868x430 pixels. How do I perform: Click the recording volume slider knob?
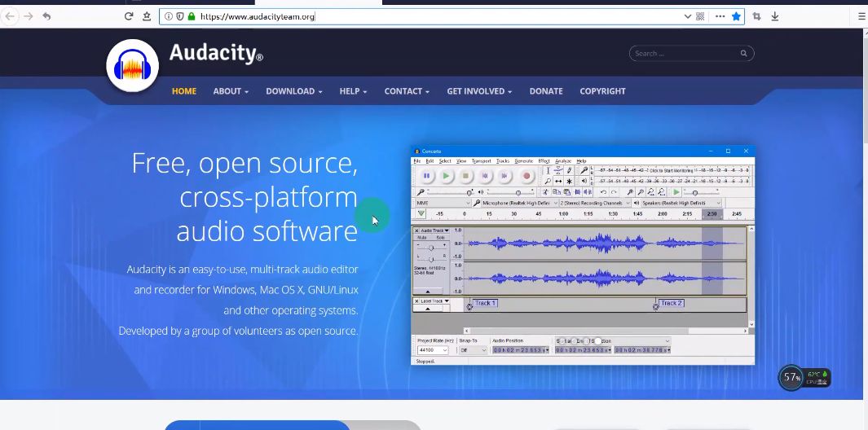point(469,192)
